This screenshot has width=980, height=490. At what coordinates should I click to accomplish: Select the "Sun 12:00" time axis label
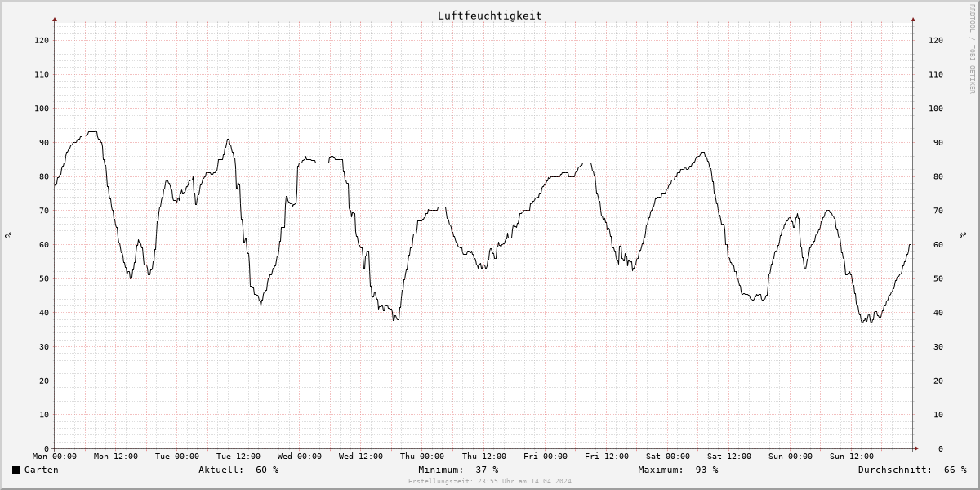coord(852,456)
